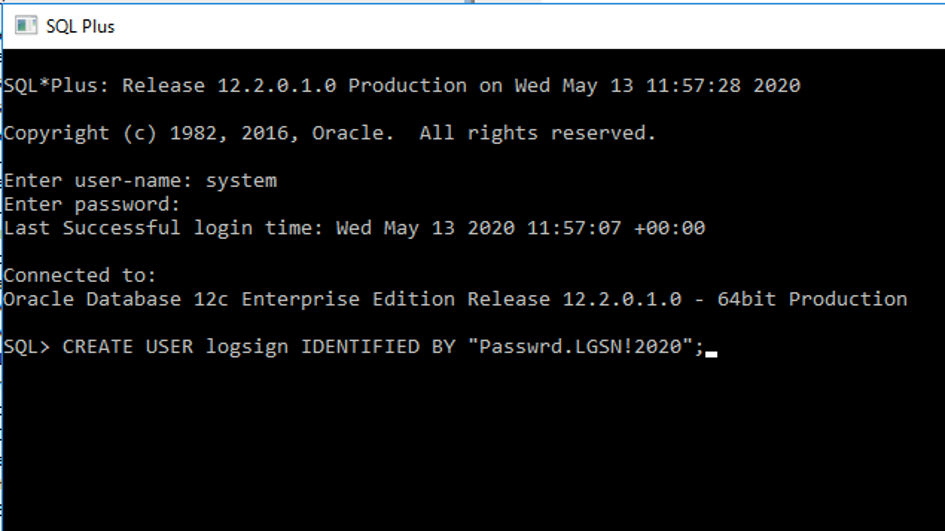Click the Last Successful login time line
The image size is (945, 531).
(354, 228)
